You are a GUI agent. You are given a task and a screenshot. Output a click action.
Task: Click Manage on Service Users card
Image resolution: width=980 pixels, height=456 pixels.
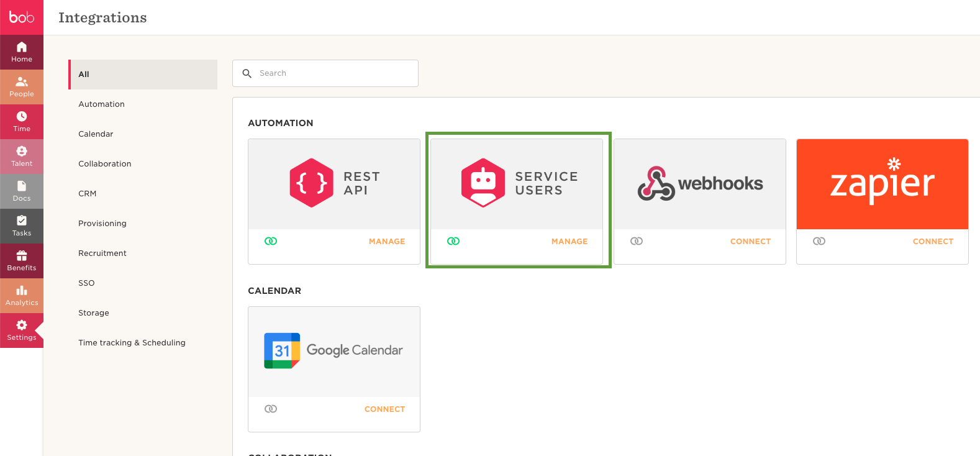pyautogui.click(x=569, y=242)
